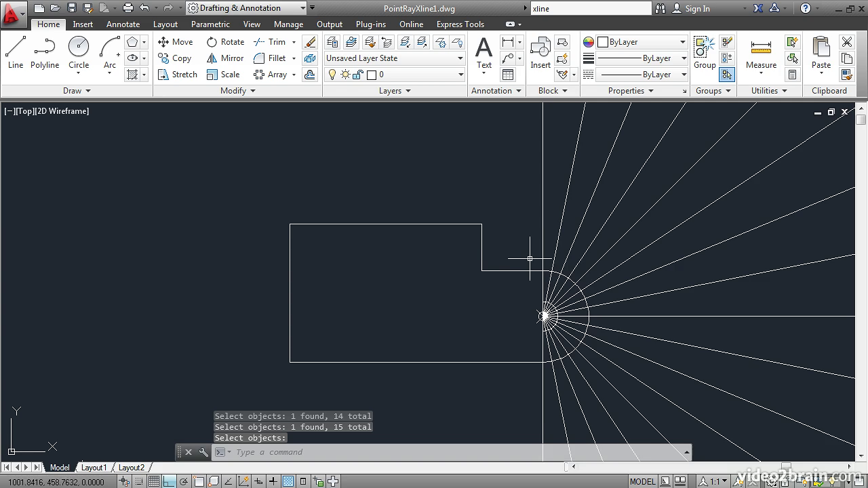Open the Text annotation tool
Viewport: 868px width, 488px height.
(x=484, y=53)
